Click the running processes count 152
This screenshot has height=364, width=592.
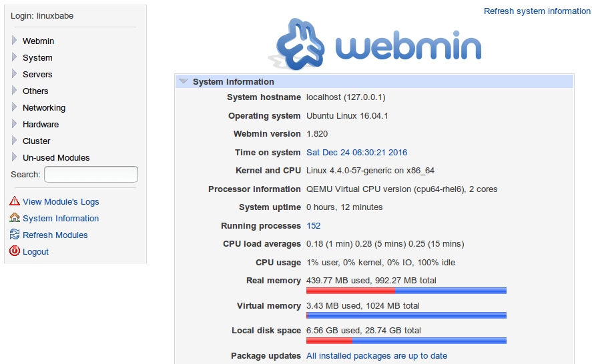click(x=314, y=226)
